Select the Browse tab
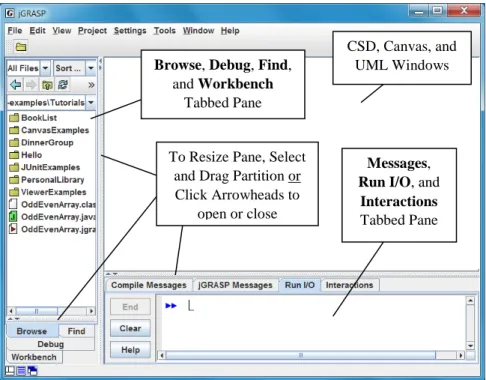Viewport: 486px width, 380px height. (32, 331)
